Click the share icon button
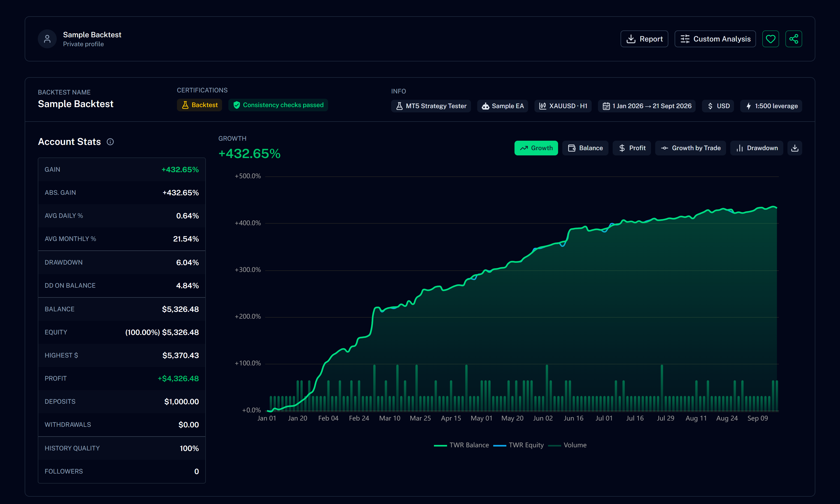 point(794,39)
